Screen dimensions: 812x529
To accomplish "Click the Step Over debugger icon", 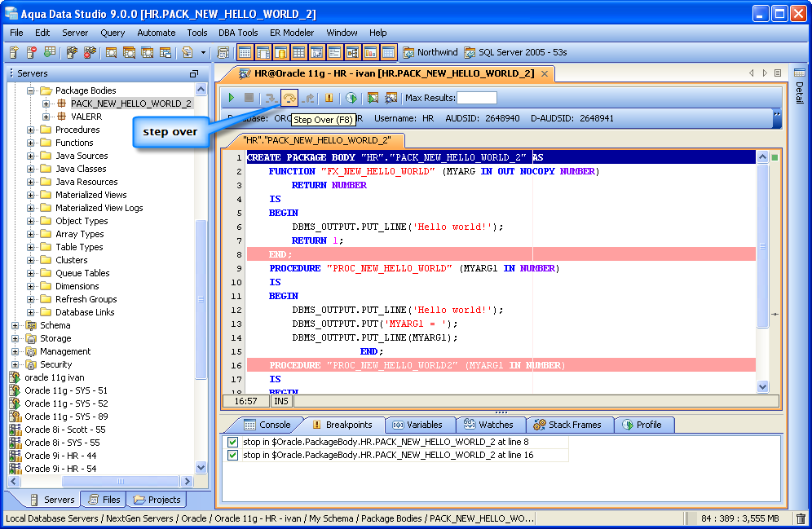I will (x=289, y=98).
